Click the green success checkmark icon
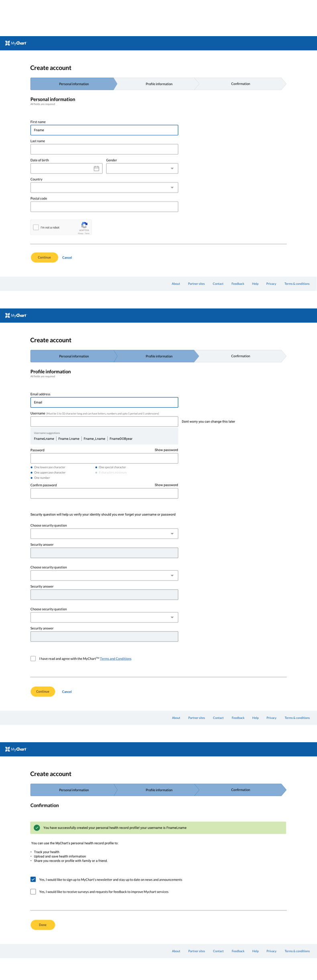The image size is (317, 980). 37,827
